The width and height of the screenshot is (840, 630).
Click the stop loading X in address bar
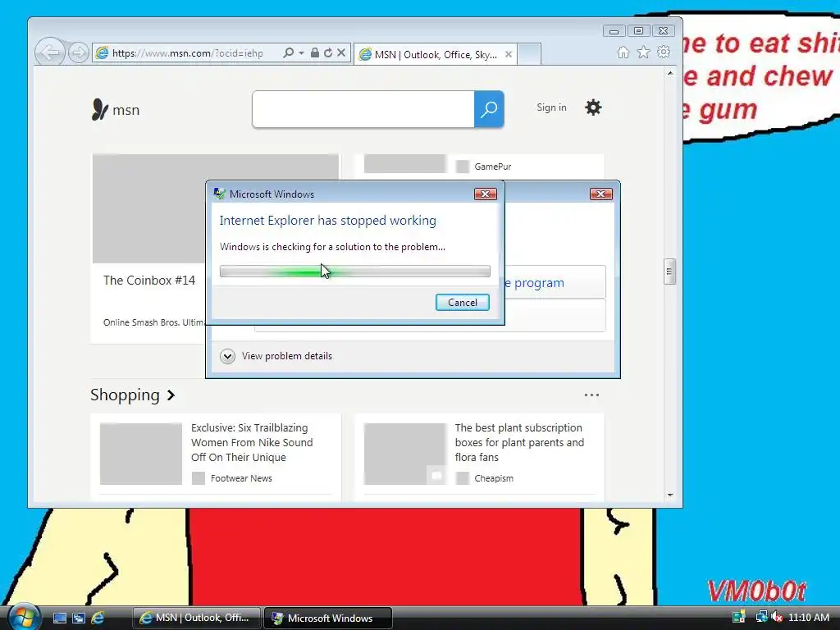pos(341,52)
